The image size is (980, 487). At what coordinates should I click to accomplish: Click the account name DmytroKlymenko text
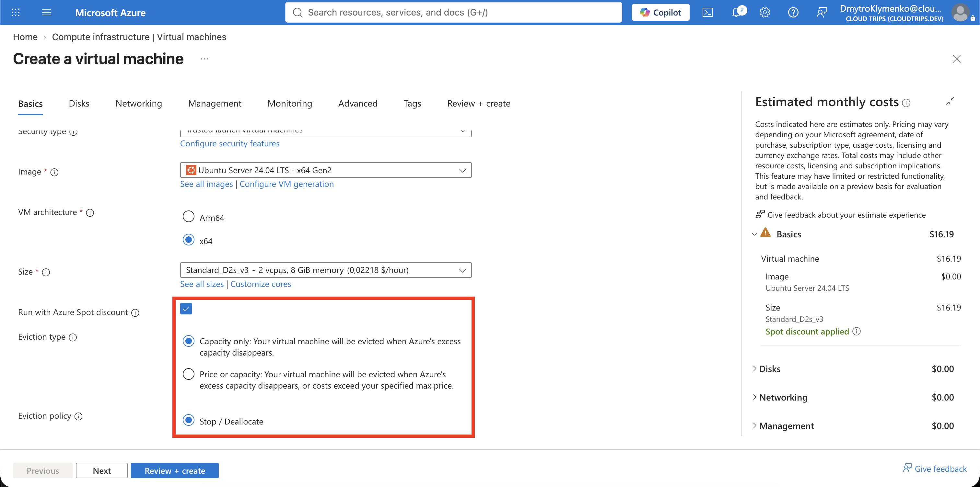(x=891, y=8)
